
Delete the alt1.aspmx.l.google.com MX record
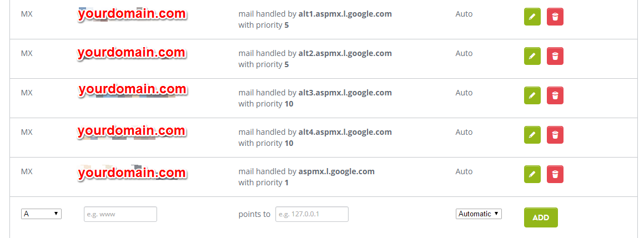click(555, 17)
